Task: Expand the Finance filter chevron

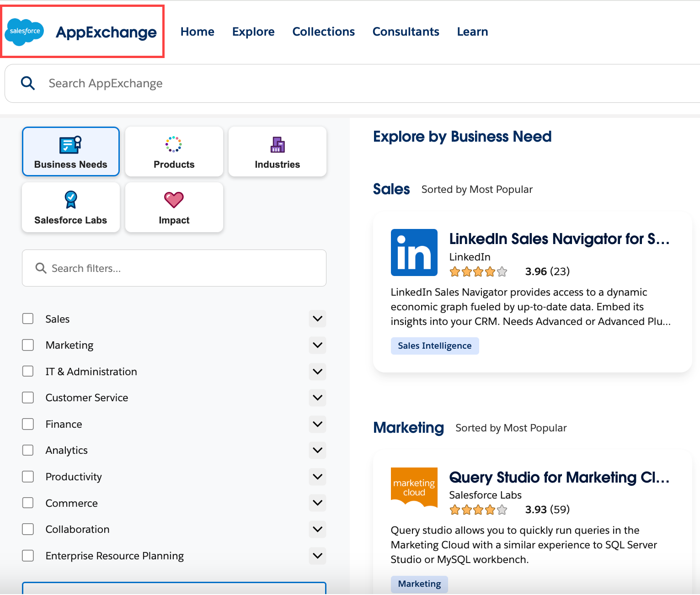Action: click(x=317, y=424)
